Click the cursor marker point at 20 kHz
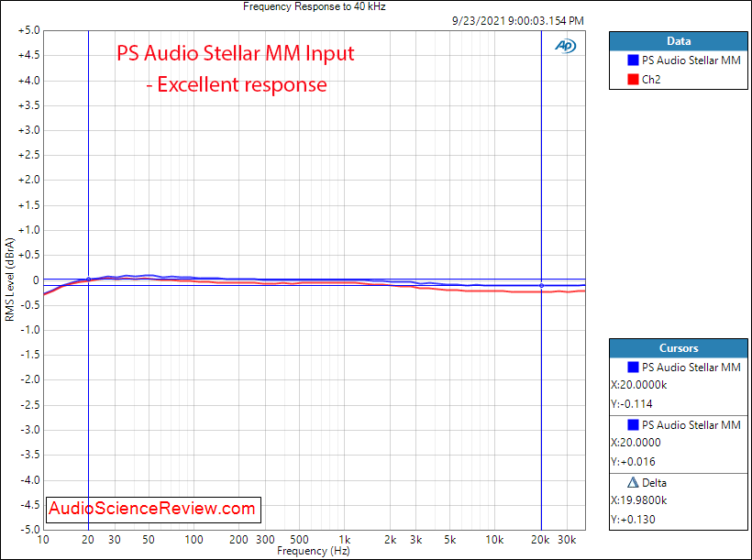 click(x=541, y=285)
